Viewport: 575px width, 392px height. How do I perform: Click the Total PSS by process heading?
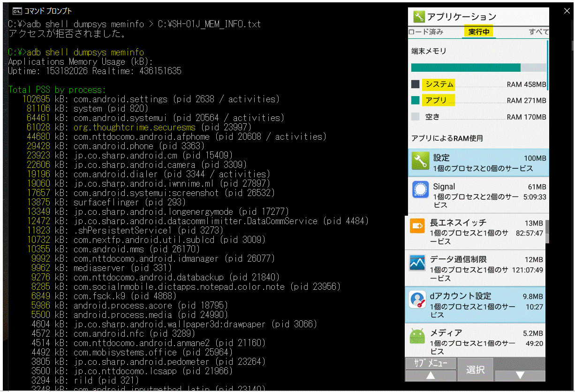(x=57, y=90)
